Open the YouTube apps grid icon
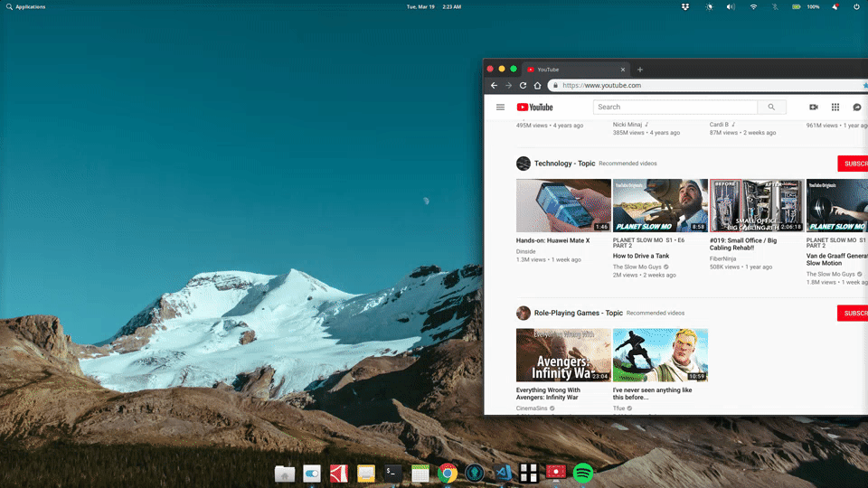Image resolution: width=868 pixels, height=488 pixels. click(835, 108)
